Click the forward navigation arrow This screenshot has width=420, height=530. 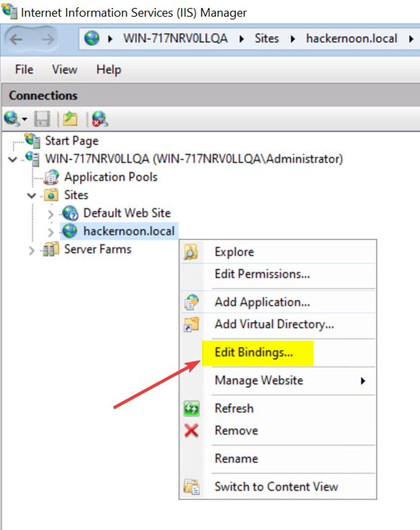click(47, 40)
